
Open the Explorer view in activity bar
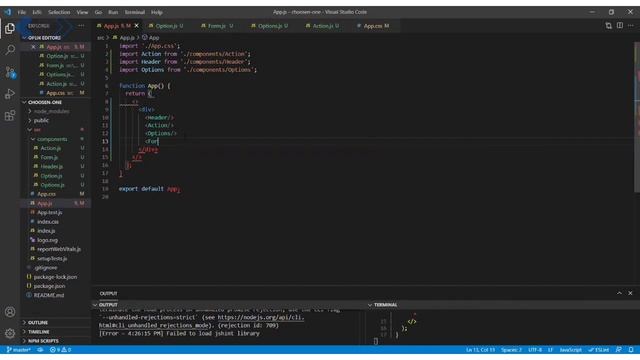10,28
